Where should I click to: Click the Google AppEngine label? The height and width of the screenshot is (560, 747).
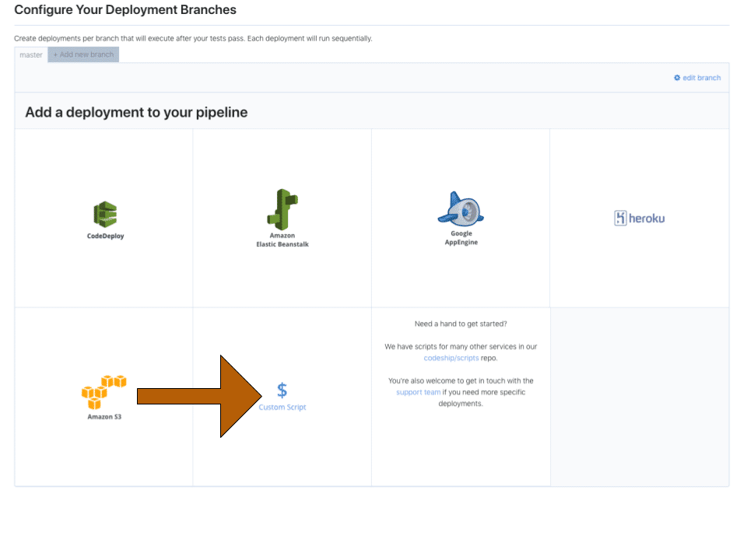point(461,238)
